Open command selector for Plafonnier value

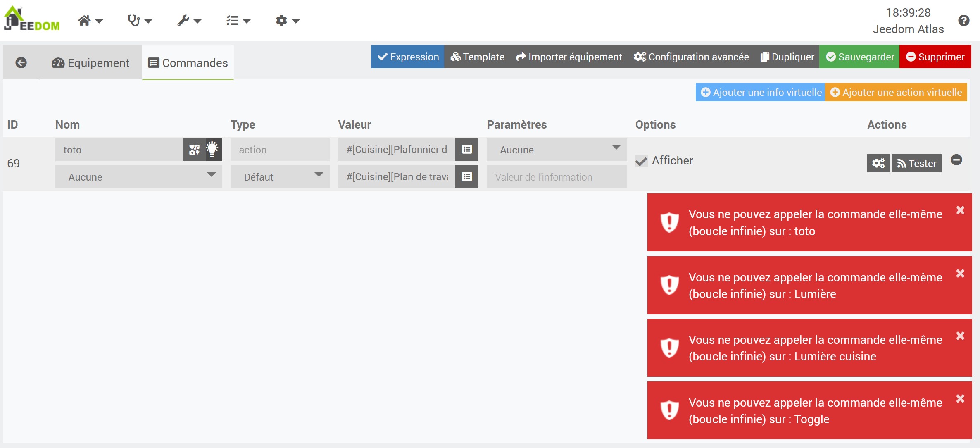pyautogui.click(x=467, y=149)
